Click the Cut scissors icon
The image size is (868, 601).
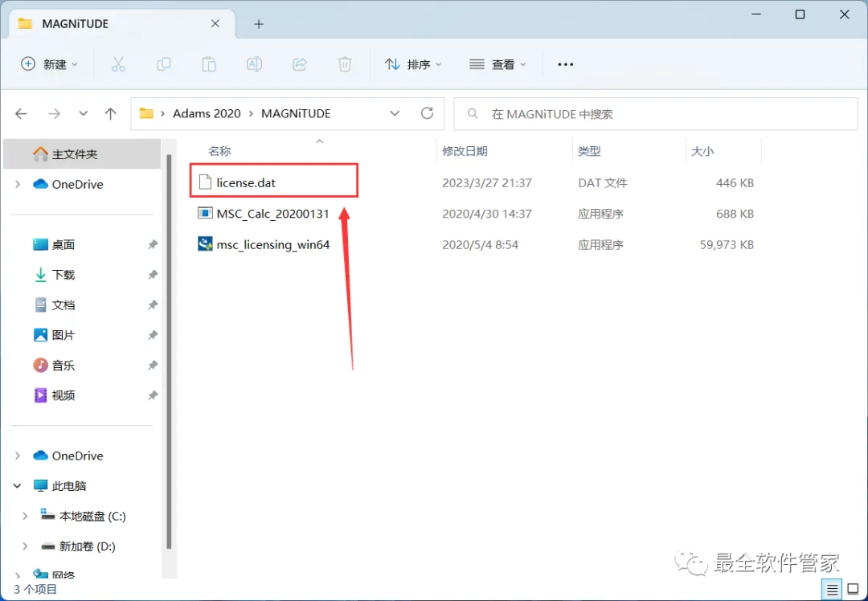(x=118, y=64)
